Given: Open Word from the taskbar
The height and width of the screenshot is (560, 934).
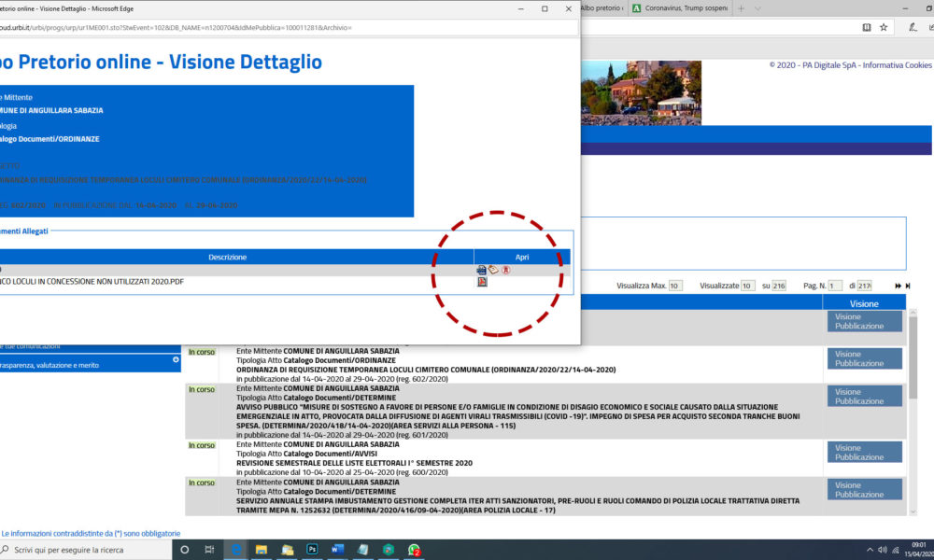Looking at the screenshot, I should pyautogui.click(x=338, y=550).
